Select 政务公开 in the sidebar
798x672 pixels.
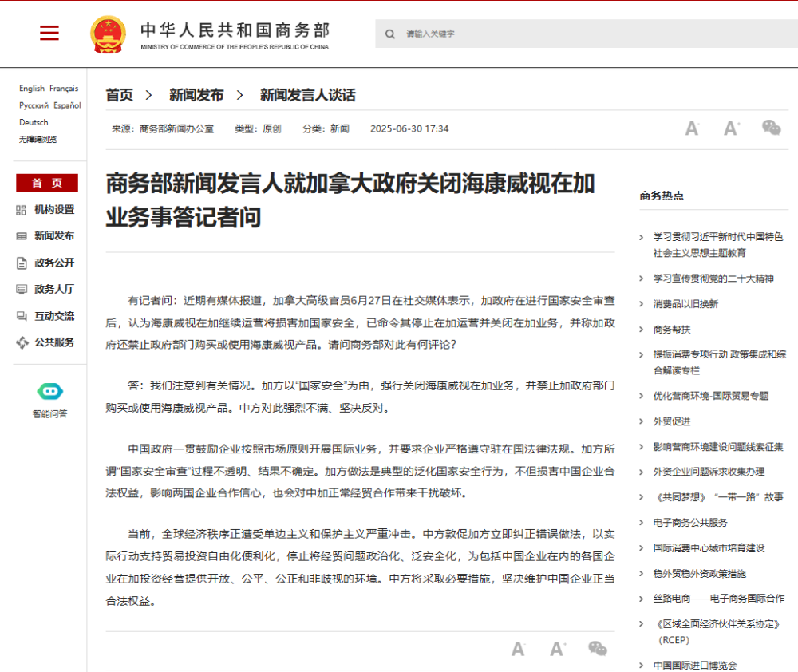coord(53,263)
